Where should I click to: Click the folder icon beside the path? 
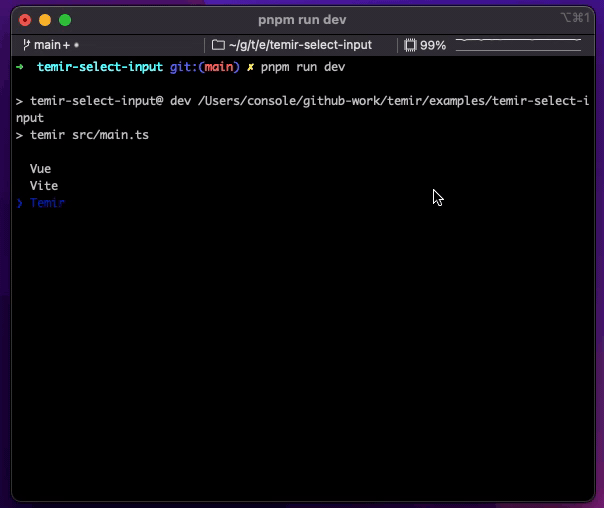coord(218,45)
